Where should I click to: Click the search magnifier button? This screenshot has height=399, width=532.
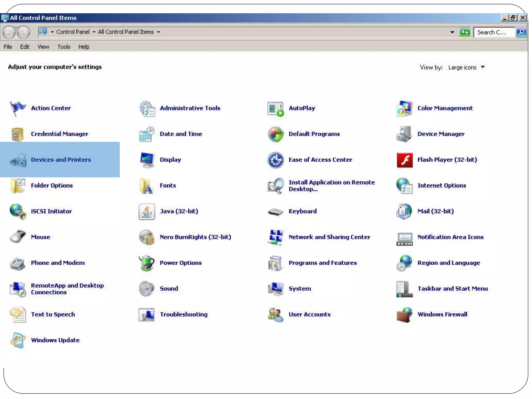pos(521,32)
